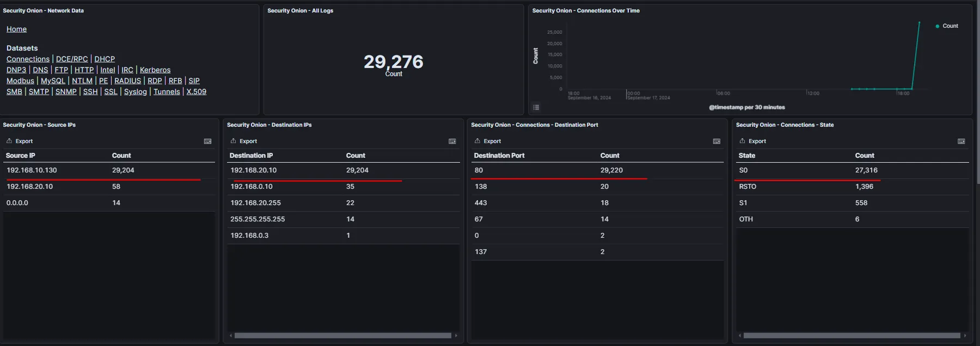Open the DCE/RPC dataset link
980x346 pixels.
(x=72, y=59)
